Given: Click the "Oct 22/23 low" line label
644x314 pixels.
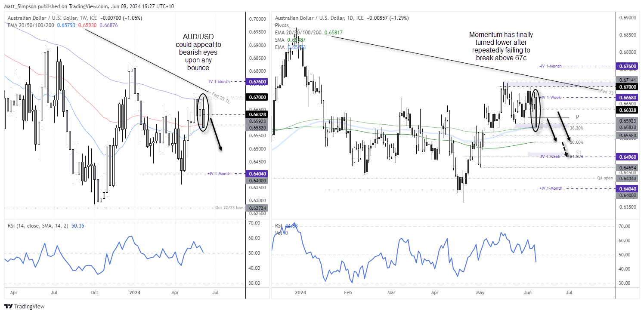Looking at the screenshot, I should point(229,207).
